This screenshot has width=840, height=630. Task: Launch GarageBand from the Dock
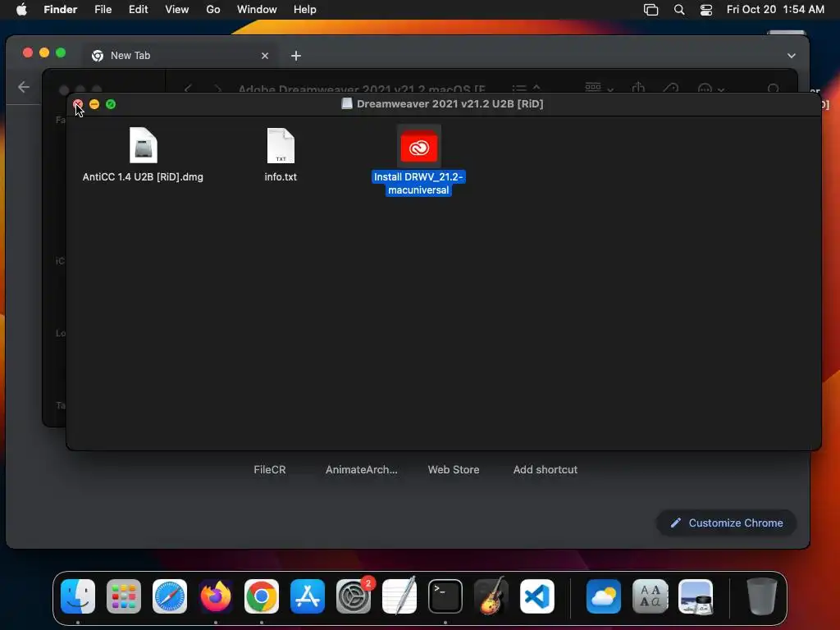tap(491, 596)
